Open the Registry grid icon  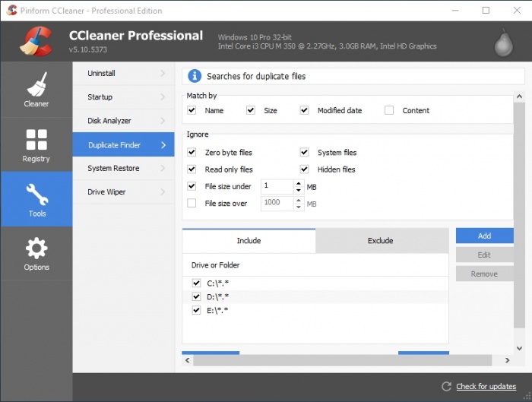tap(36, 139)
